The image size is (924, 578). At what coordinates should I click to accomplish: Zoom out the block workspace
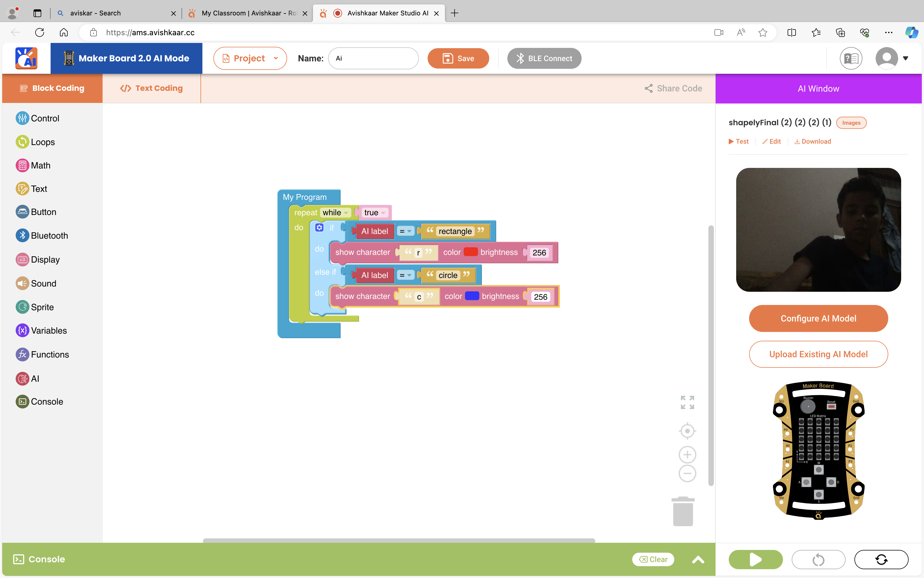pyautogui.click(x=687, y=474)
